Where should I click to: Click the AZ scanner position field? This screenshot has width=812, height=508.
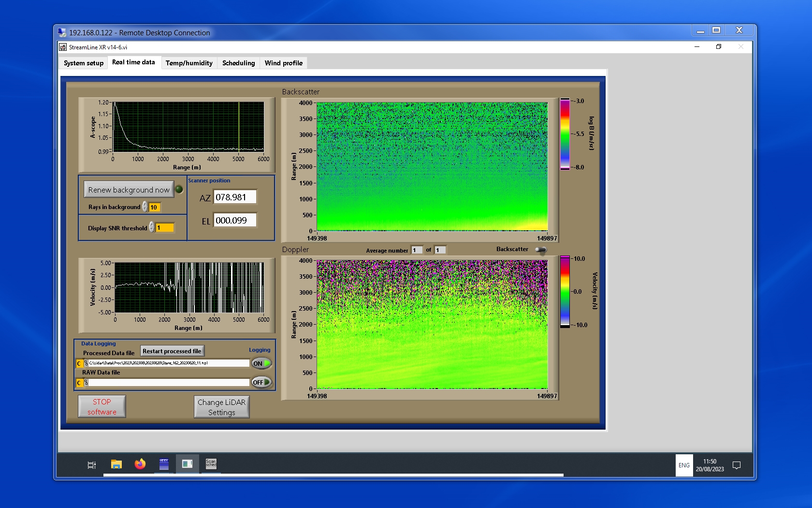pyautogui.click(x=235, y=197)
